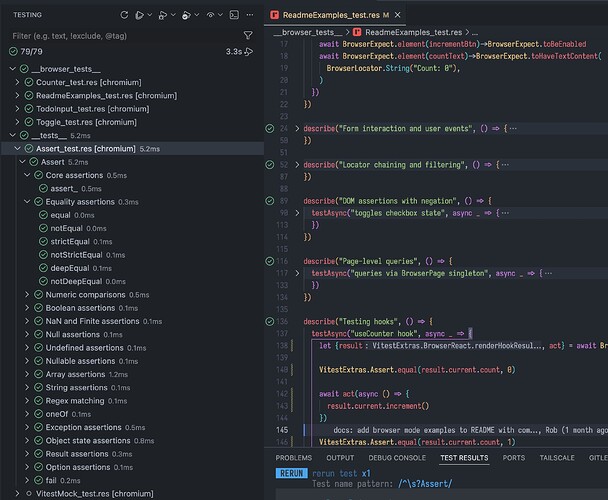Switch to the TEST RESULTS tab

click(464, 458)
